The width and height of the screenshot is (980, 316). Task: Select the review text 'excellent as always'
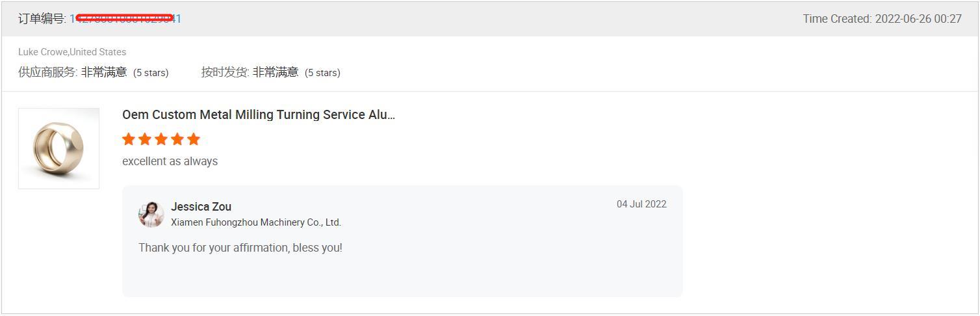tap(170, 161)
